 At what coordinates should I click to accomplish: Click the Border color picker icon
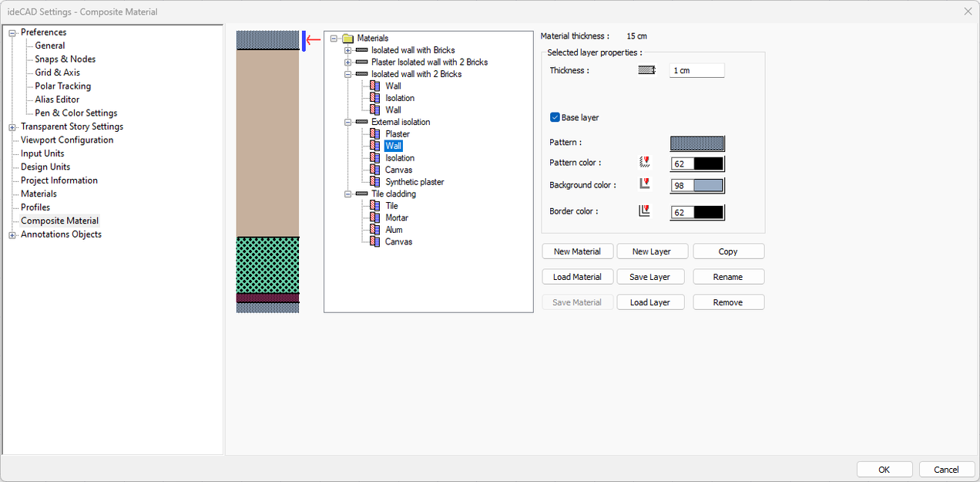point(644,211)
